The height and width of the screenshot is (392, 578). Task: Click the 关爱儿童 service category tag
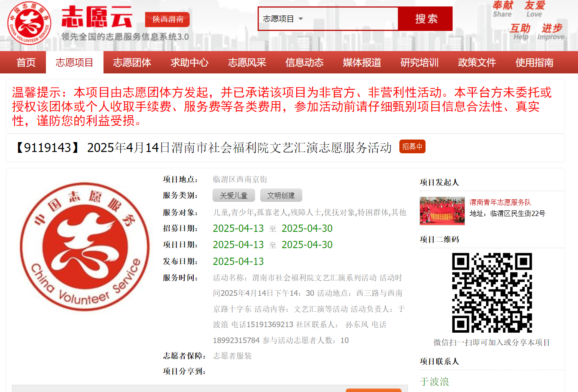[234, 195]
